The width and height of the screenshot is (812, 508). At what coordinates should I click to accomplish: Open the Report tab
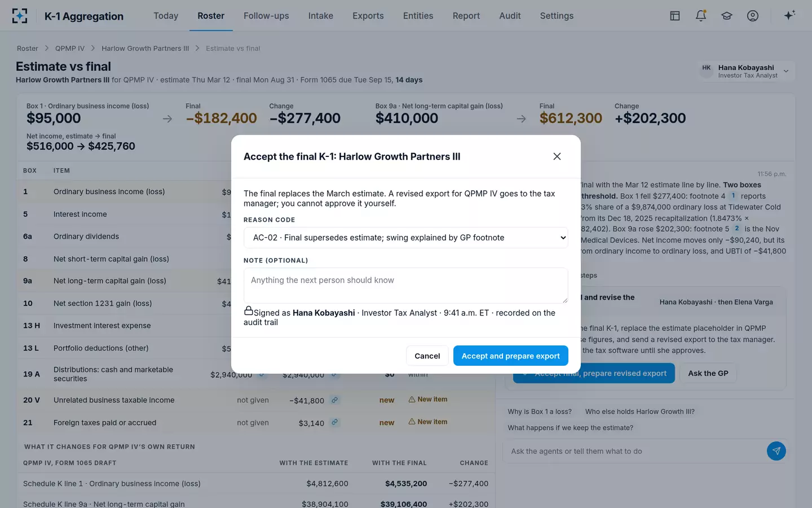click(466, 16)
